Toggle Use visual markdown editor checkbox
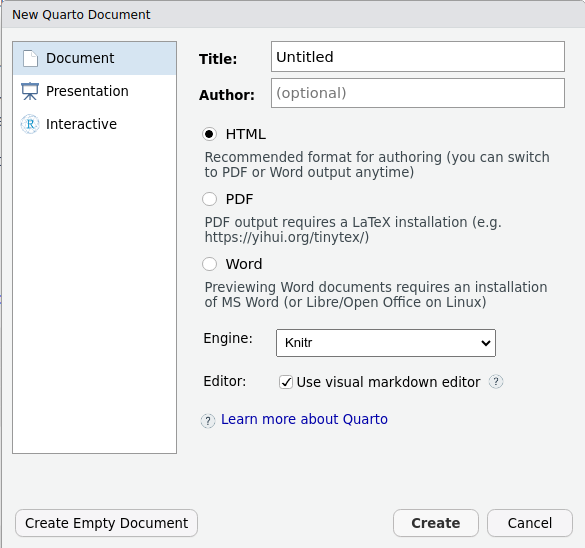 pos(286,382)
